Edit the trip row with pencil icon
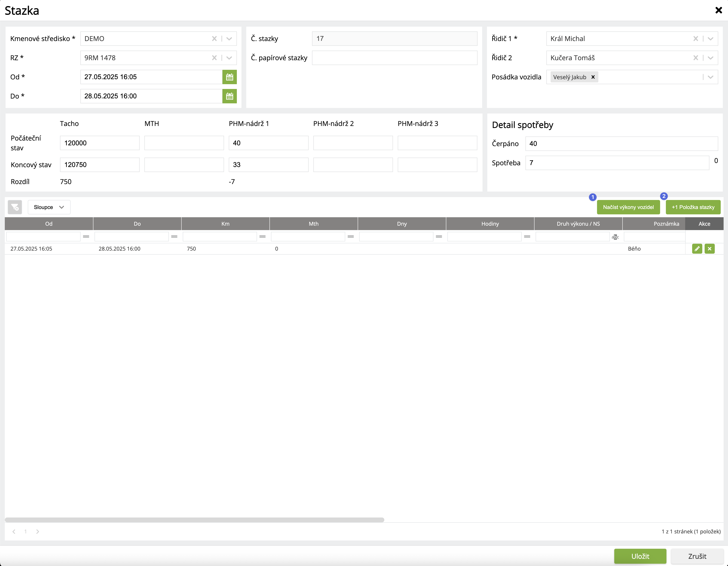 pos(697,249)
